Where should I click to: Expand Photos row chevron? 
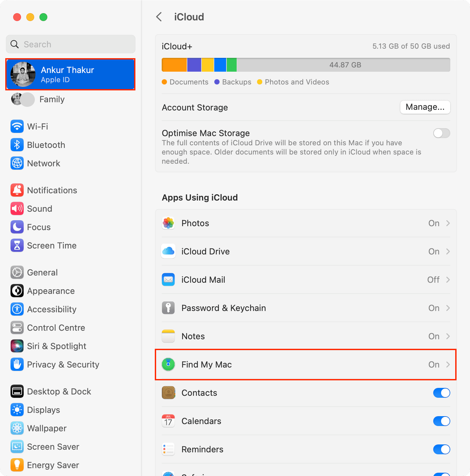click(448, 223)
